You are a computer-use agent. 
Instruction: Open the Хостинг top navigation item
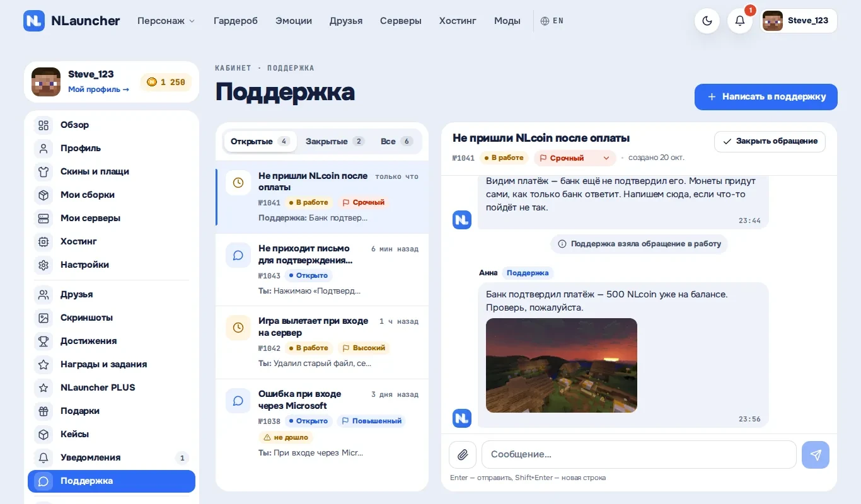[x=458, y=21]
